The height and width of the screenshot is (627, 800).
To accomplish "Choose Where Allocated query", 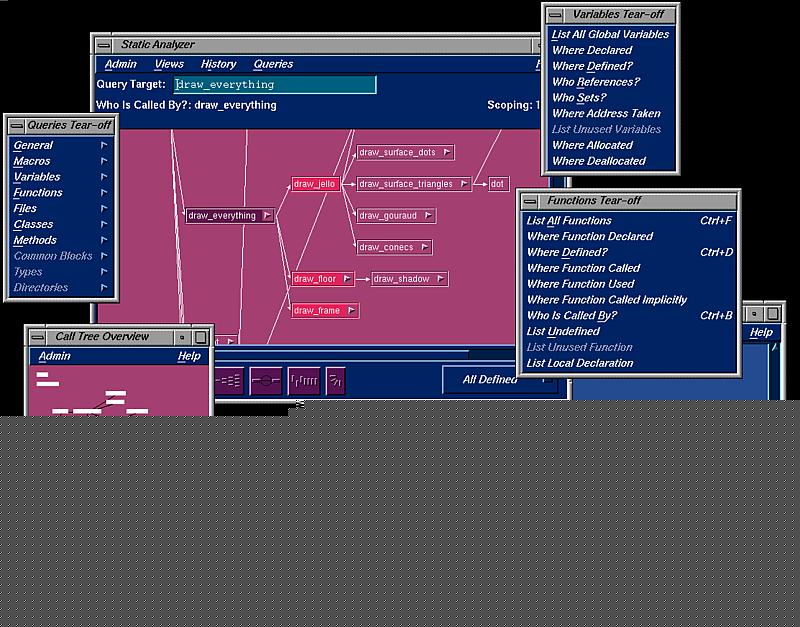I will 610,145.
